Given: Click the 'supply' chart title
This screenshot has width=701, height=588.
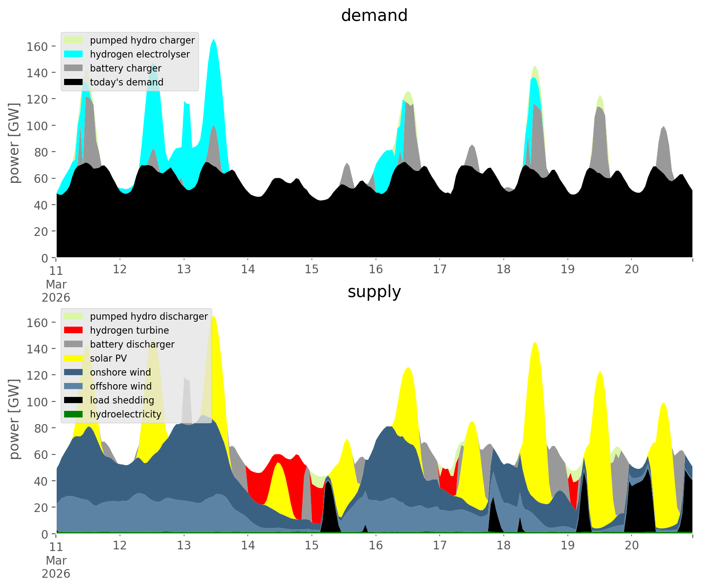Looking at the screenshot, I should coord(374,292).
